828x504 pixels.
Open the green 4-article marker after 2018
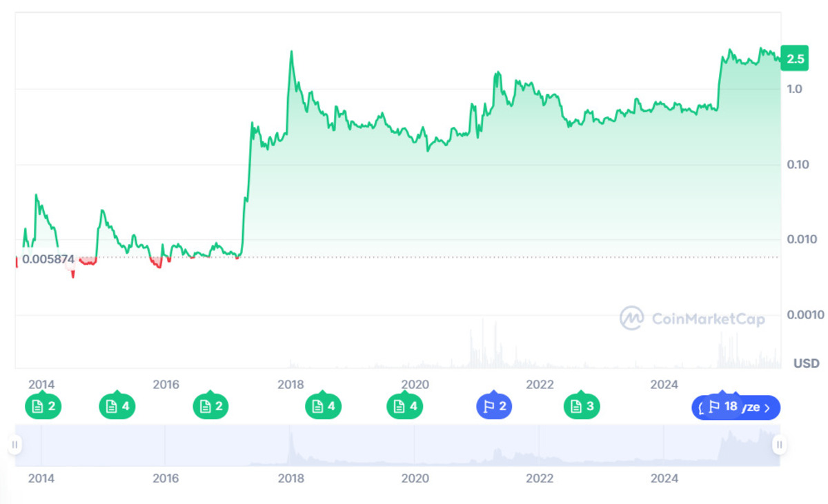point(324,407)
